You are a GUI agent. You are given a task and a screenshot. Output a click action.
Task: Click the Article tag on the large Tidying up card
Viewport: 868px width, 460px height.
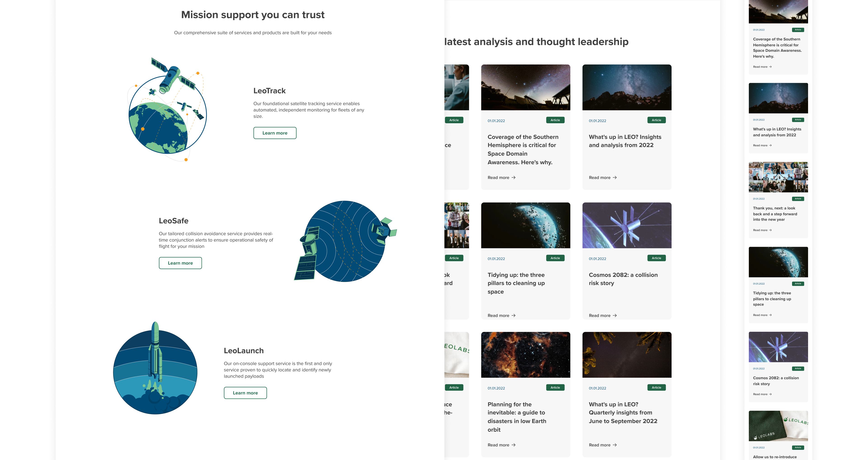click(555, 258)
